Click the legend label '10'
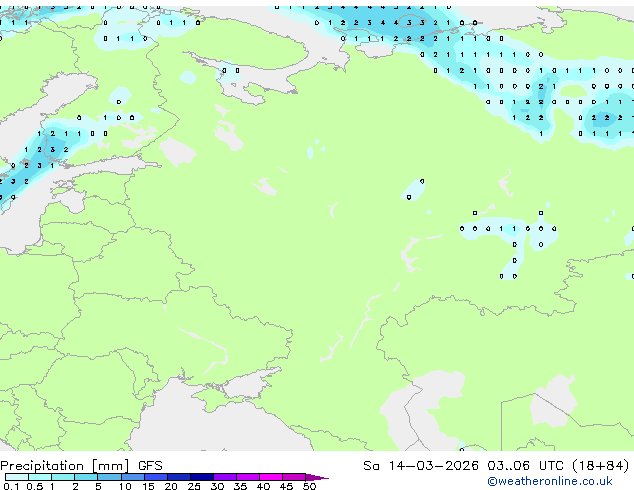This screenshot has width=634, height=490. click(125, 486)
